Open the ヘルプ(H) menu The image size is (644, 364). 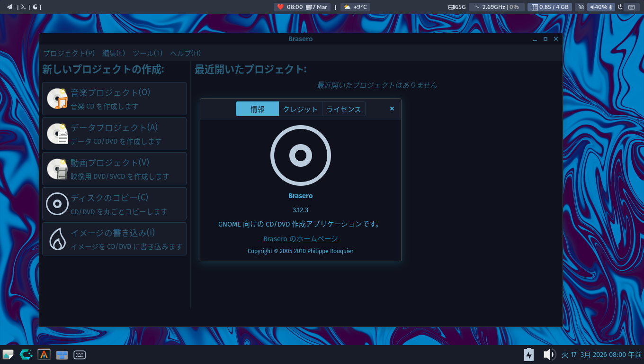pyautogui.click(x=185, y=53)
